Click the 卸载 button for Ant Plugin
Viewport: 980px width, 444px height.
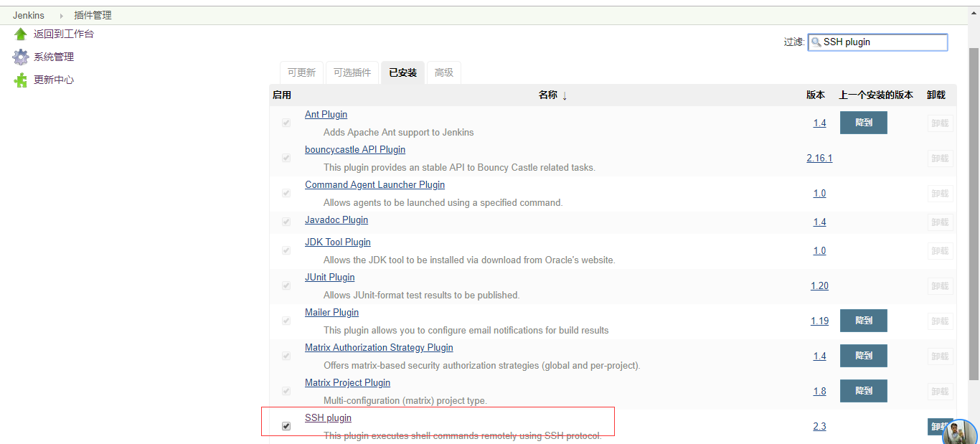(x=940, y=123)
